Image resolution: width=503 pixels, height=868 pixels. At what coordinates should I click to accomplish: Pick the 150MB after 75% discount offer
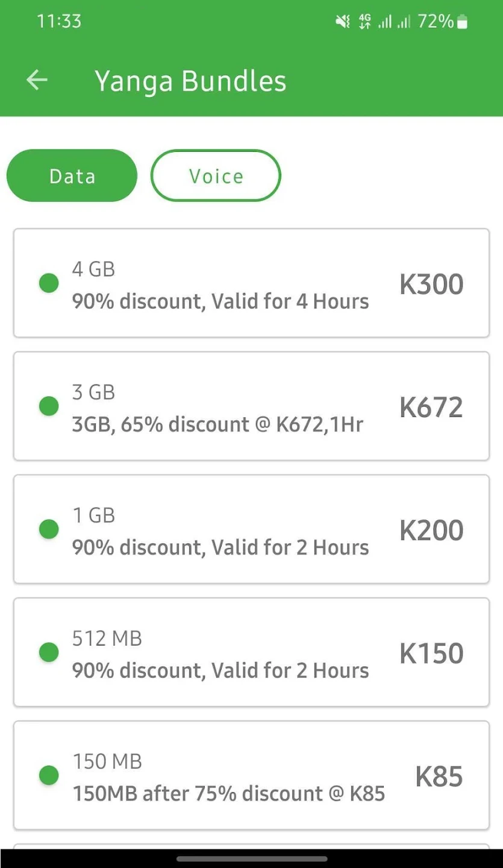tap(228, 793)
